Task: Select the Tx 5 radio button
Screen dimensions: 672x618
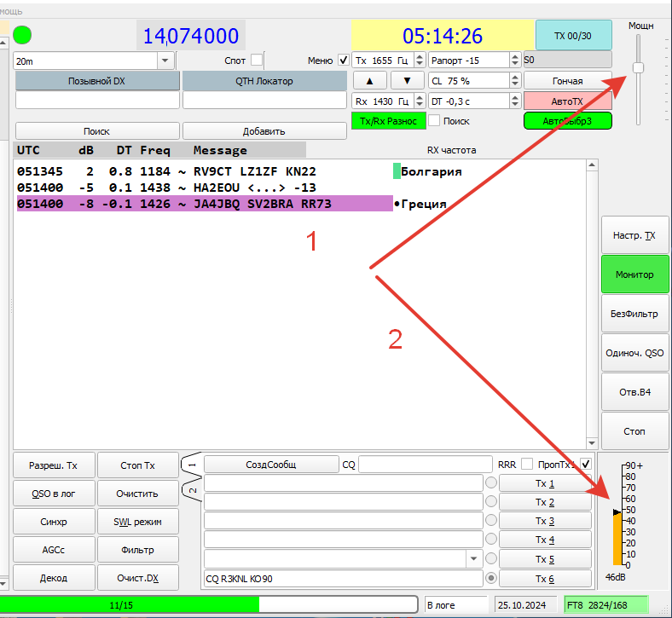Action: [x=491, y=558]
